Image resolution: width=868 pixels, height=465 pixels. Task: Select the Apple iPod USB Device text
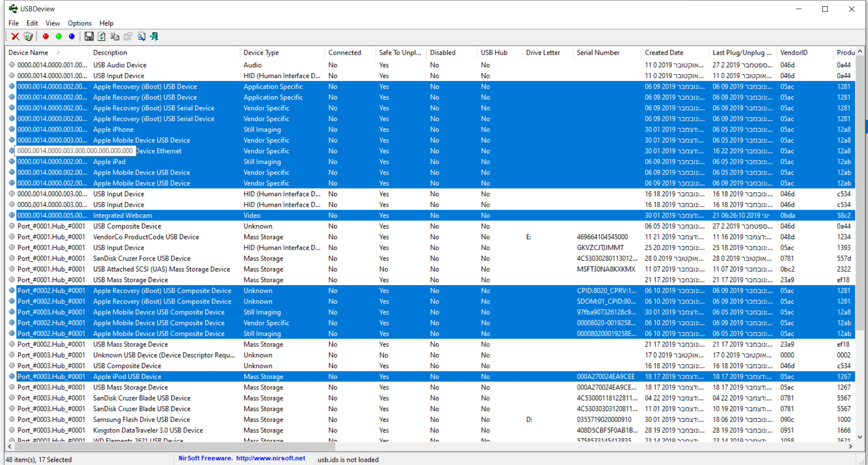127,377
